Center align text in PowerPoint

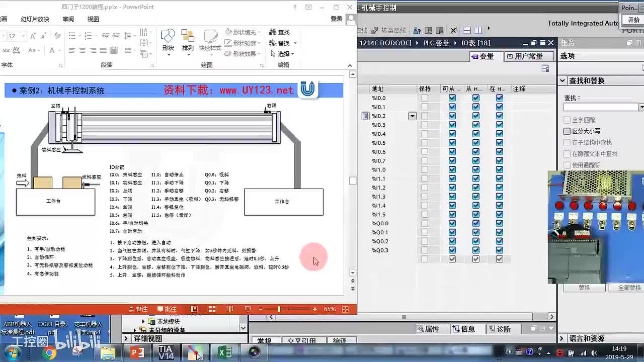point(83,51)
